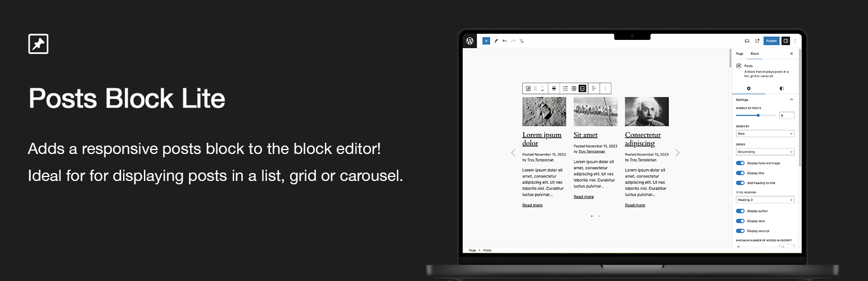Open the Document Overview list view

click(522, 41)
